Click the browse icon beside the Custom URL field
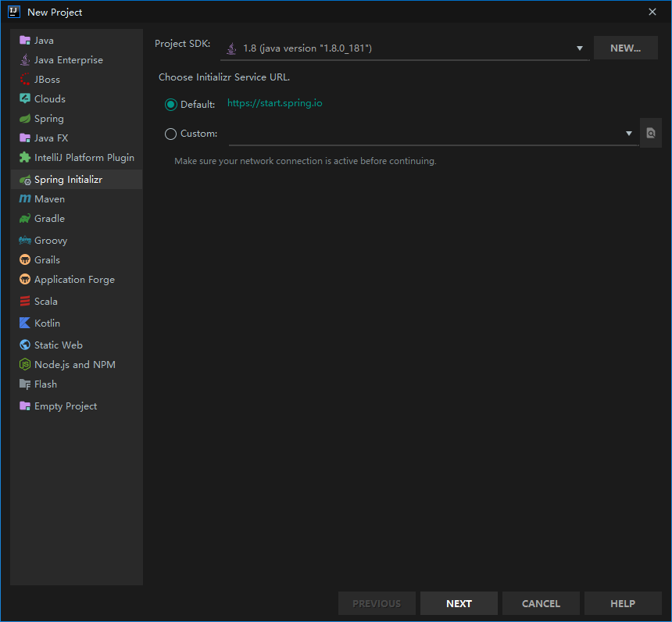672x622 pixels. click(651, 134)
